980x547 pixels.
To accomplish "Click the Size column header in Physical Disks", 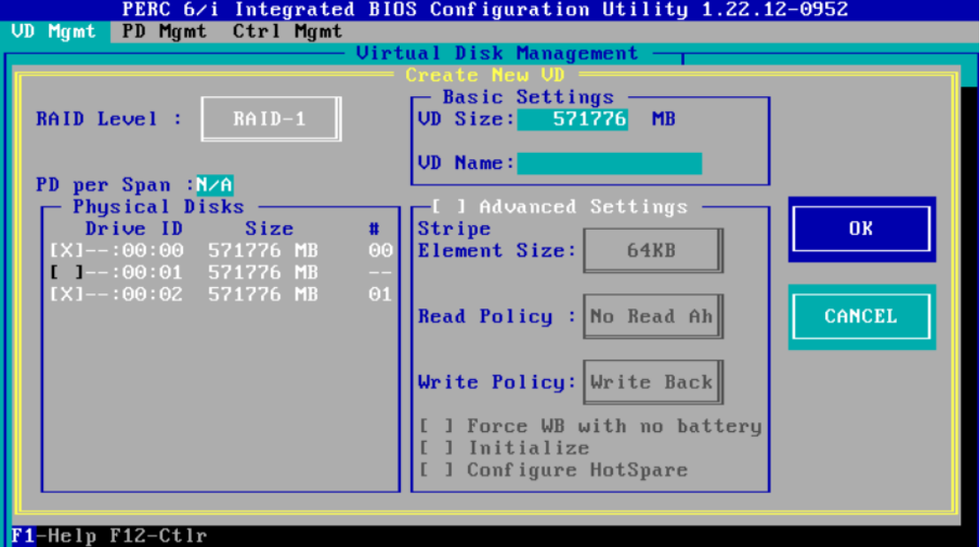I will coord(270,229).
